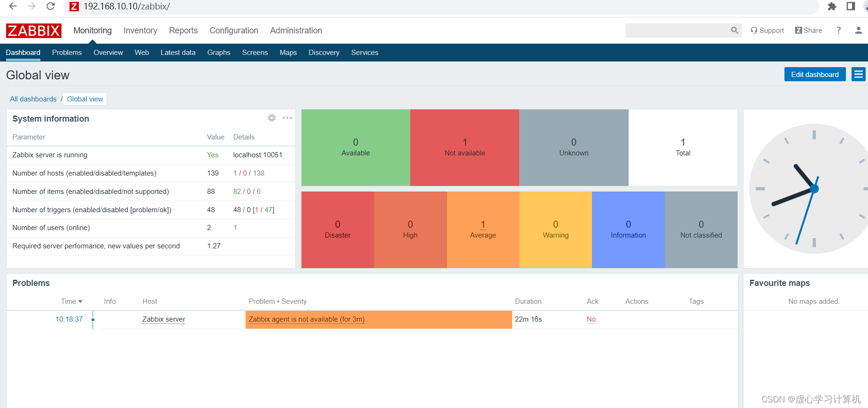Click the '1.27' server performance value
The width and height of the screenshot is (868, 408).
click(214, 246)
